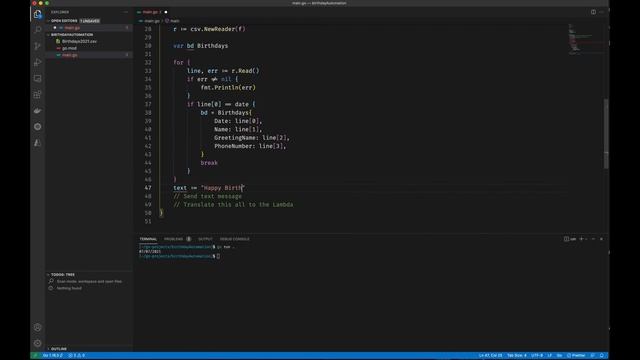Screen dimensions: 640x360
Task: Expand the Outline section
Action: tap(59, 349)
